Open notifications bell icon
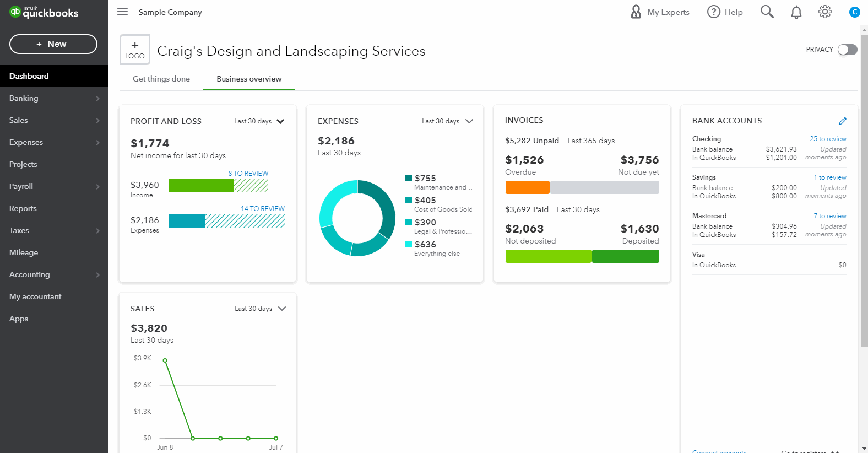 tap(796, 12)
